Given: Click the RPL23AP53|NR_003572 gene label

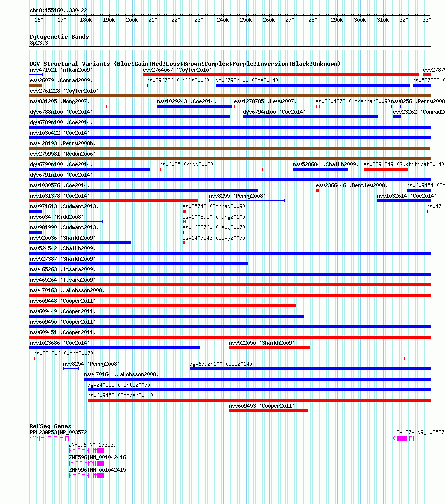Looking at the screenshot, I should pos(58,432).
